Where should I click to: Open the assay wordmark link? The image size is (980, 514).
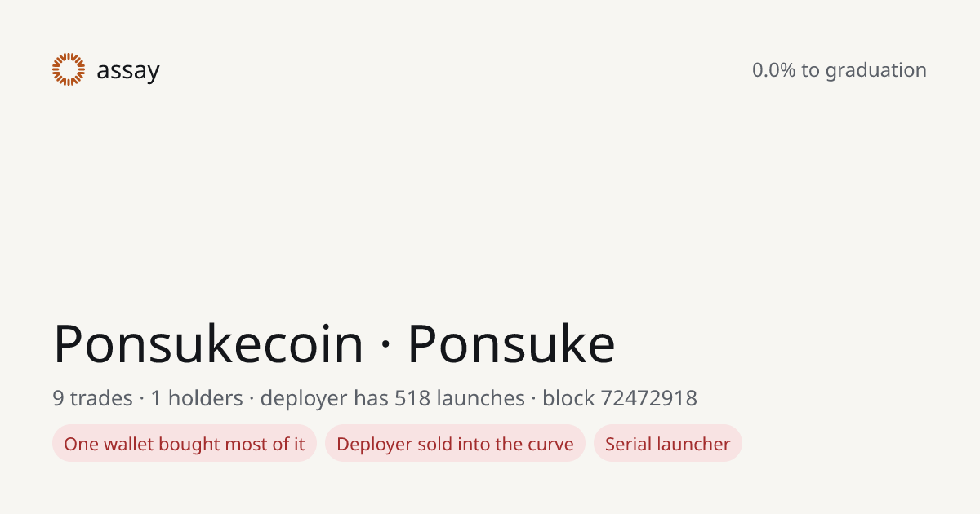click(128, 71)
